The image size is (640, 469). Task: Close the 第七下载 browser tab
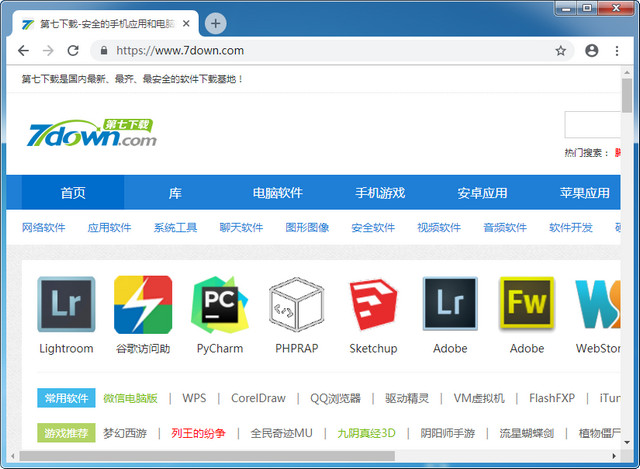[x=186, y=24]
